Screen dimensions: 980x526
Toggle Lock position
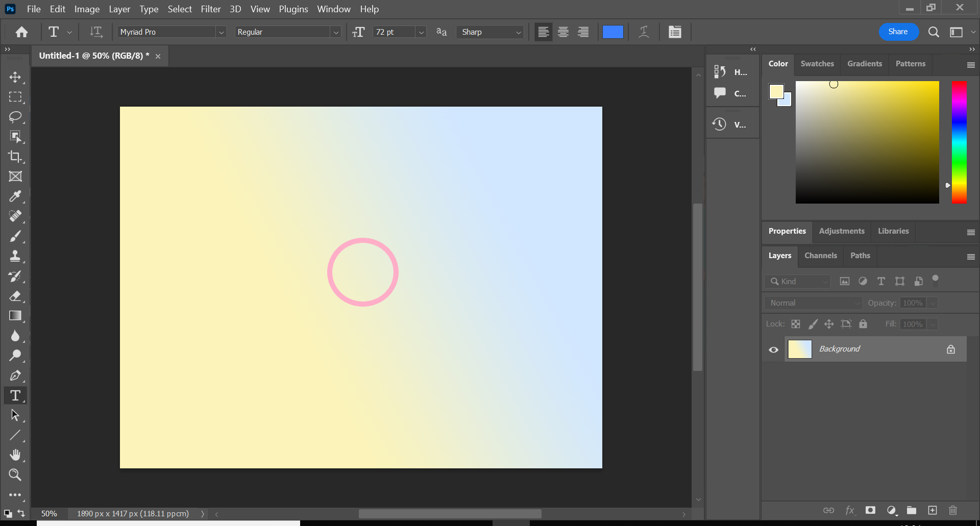(829, 324)
